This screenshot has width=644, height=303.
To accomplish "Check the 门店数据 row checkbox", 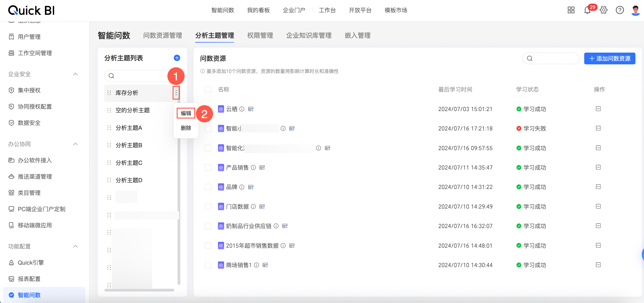I will (x=208, y=206).
